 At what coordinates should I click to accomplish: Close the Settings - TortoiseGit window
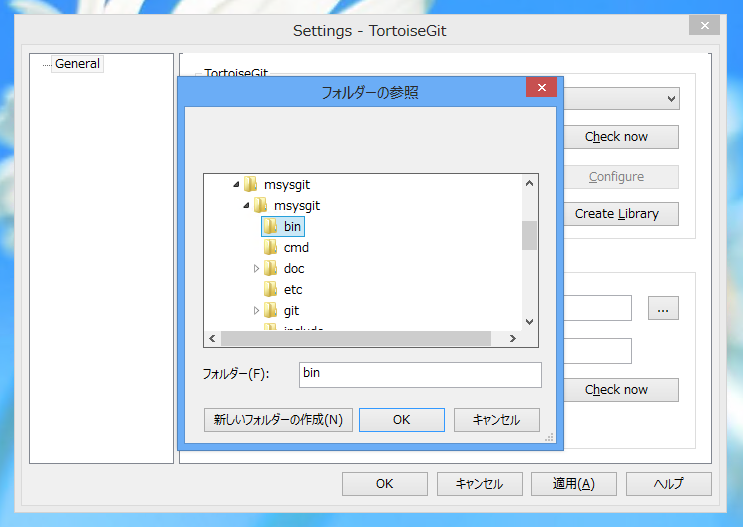704,25
